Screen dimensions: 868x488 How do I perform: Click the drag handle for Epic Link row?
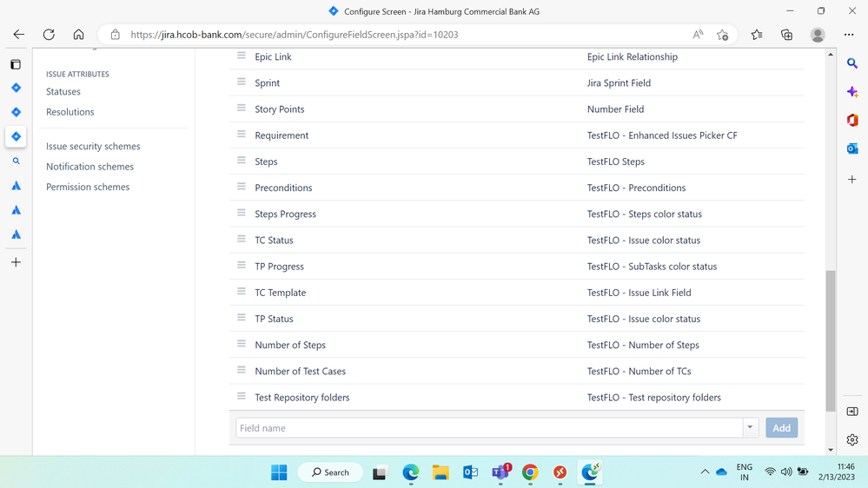[x=242, y=56]
